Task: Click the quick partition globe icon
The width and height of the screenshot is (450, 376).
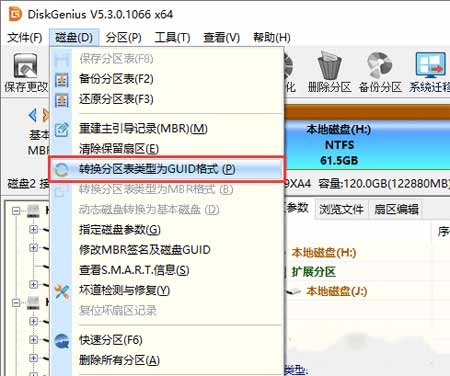Action: (62, 341)
